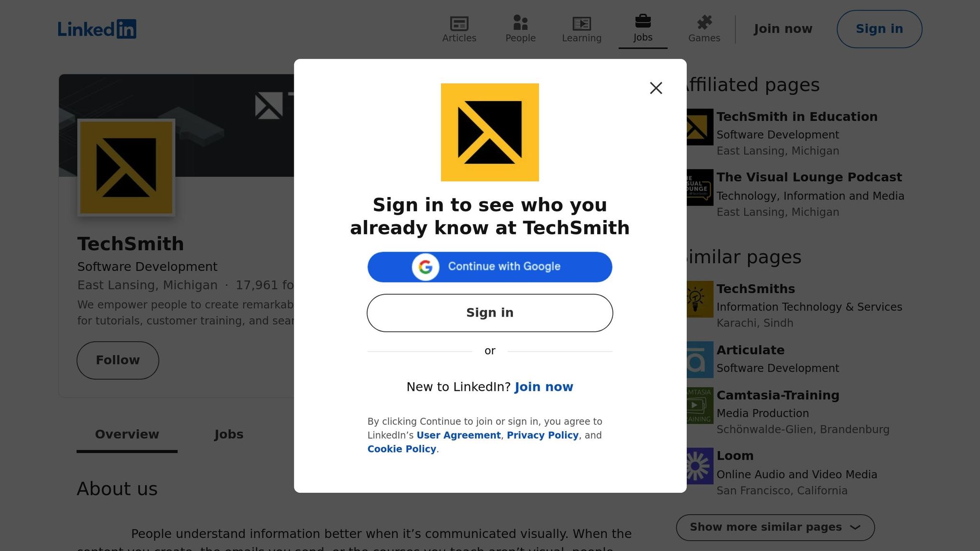The height and width of the screenshot is (551, 980).
Task: Click the Loom logo icon
Action: point(700,466)
